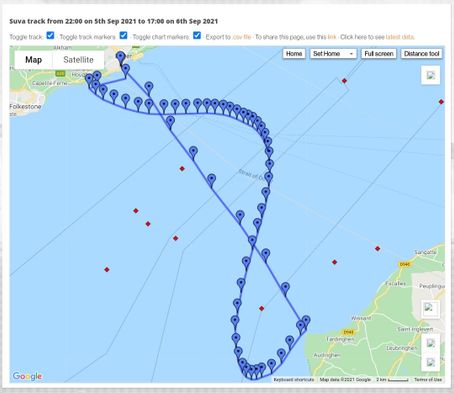Screen dimensions: 454x393
Task: Open the Set Home dropdown
Action: [x=333, y=54]
